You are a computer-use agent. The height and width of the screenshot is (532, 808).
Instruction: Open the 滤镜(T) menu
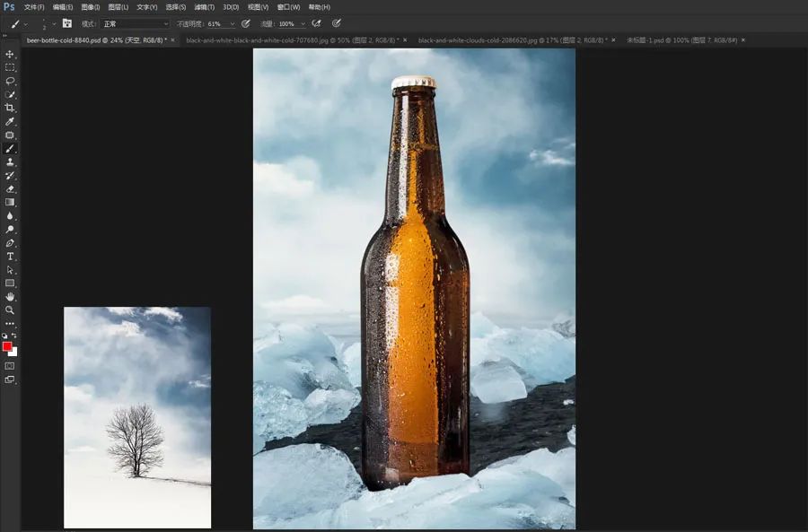point(206,7)
